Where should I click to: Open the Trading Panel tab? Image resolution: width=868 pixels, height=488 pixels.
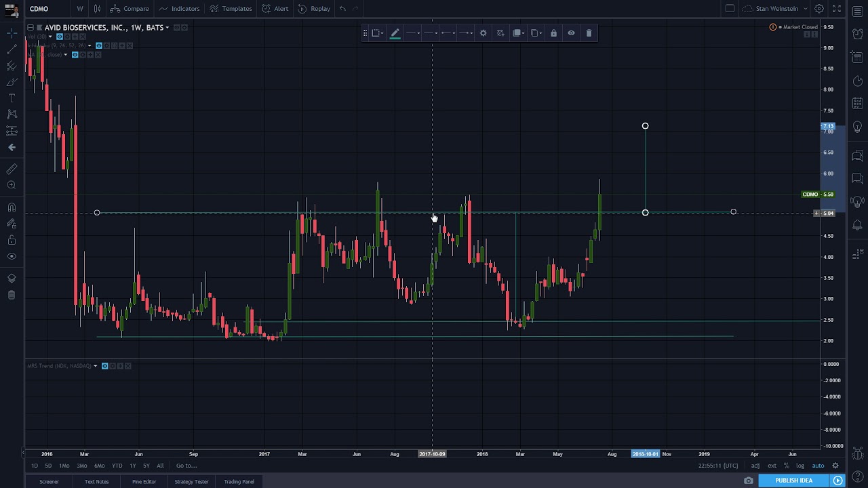point(239,481)
